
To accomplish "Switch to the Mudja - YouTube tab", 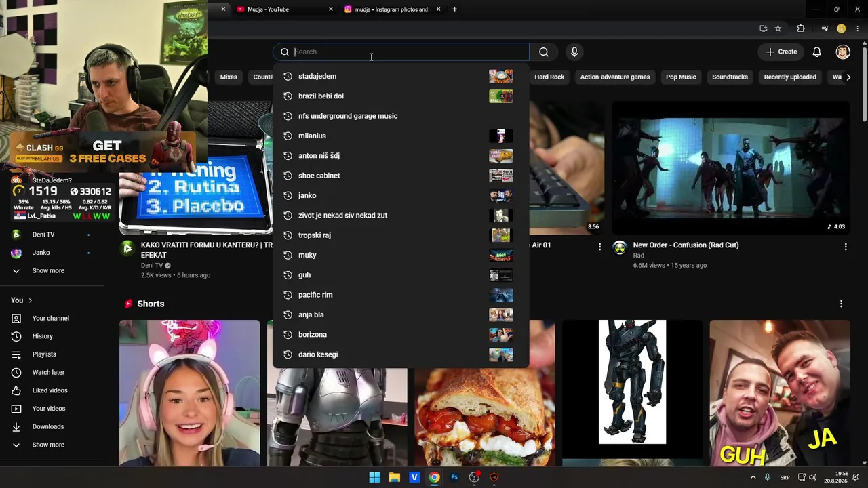I will (x=285, y=9).
